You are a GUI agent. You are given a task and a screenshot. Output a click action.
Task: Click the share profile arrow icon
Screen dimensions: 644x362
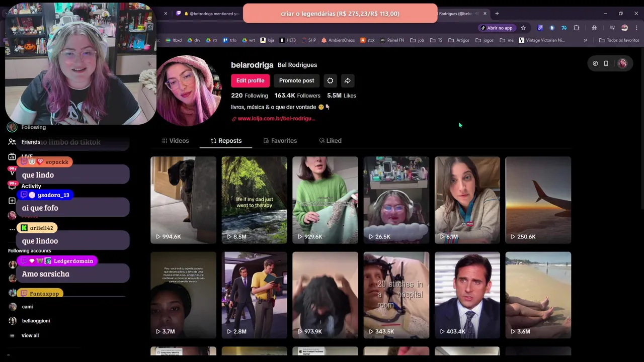pos(347,80)
